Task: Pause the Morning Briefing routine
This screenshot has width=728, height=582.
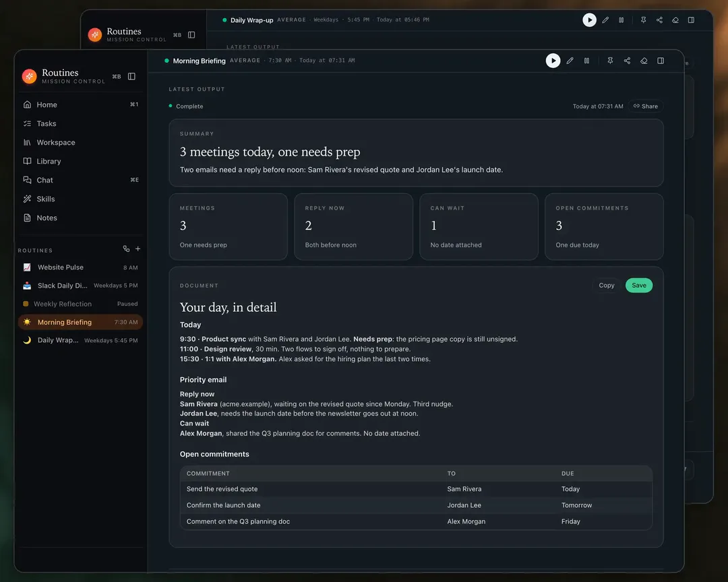Action: pyautogui.click(x=587, y=61)
